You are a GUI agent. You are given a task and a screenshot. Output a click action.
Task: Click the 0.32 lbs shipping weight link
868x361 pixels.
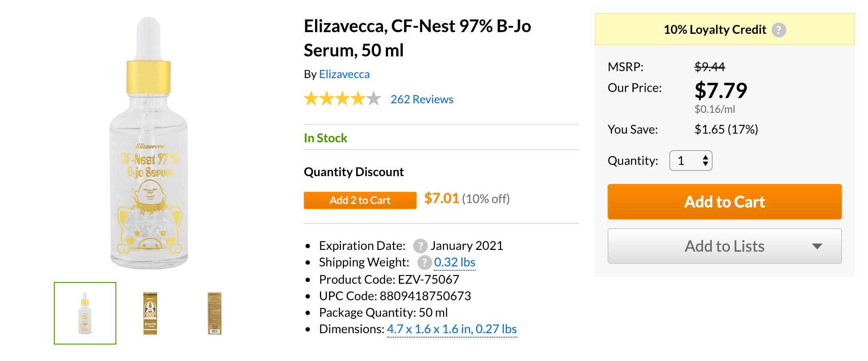point(455,263)
